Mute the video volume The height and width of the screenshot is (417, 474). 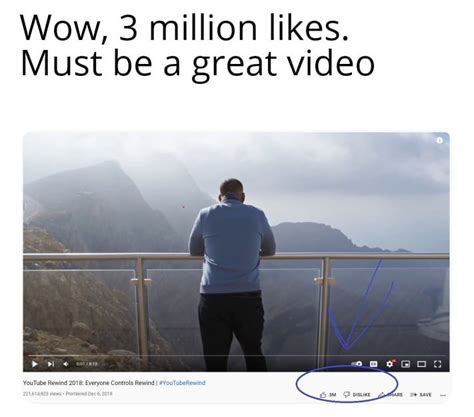coord(66,364)
